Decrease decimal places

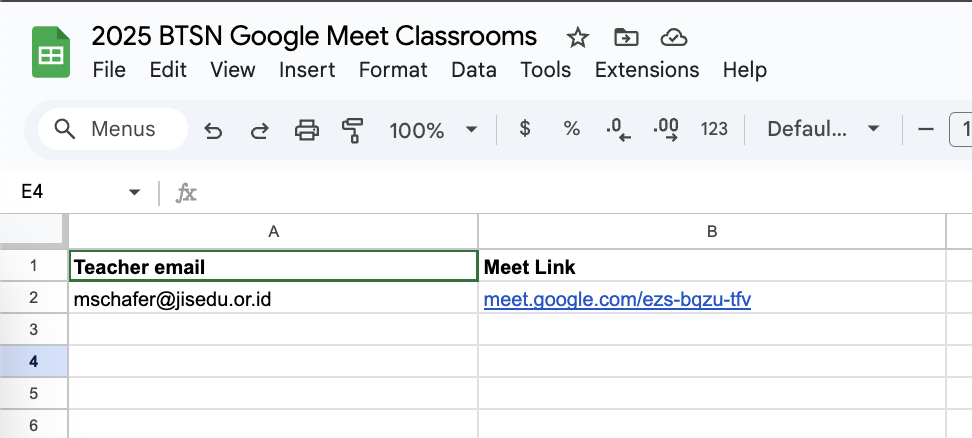point(618,129)
